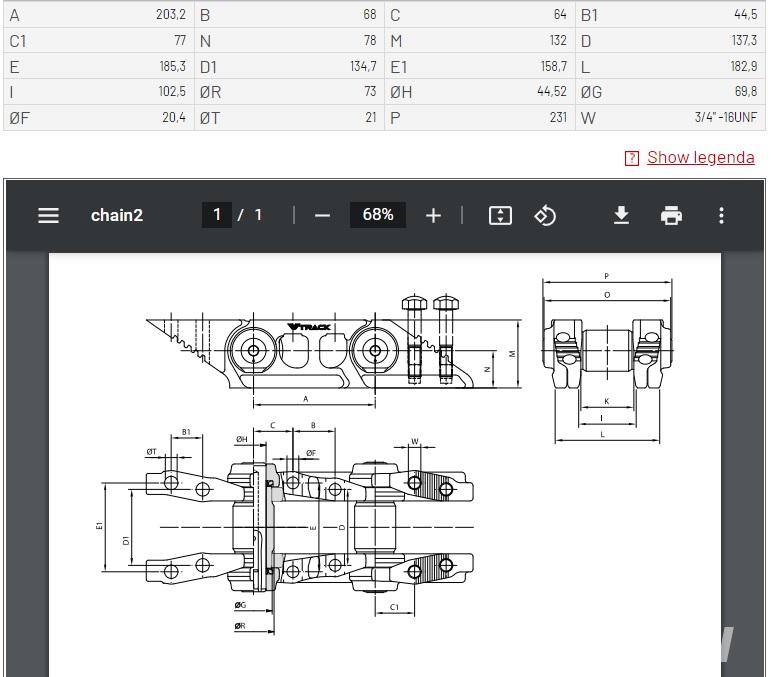Select the 68% zoom level field
This screenshot has height=677, width=771.
pyautogui.click(x=378, y=215)
